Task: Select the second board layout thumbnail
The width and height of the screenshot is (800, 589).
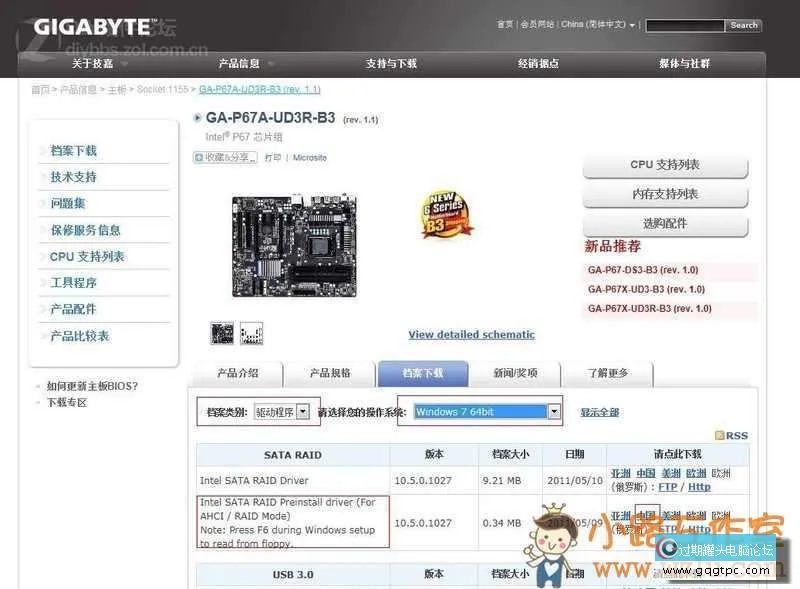Action: (251, 333)
